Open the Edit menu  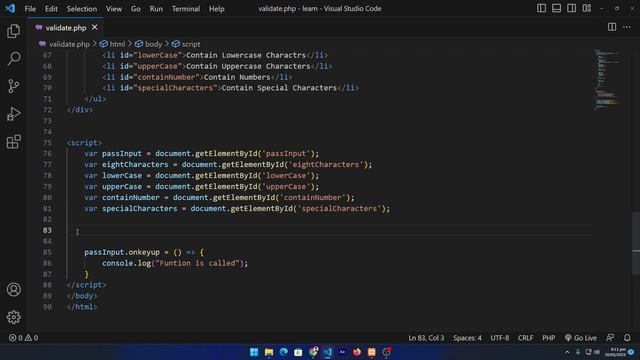pos(51,9)
